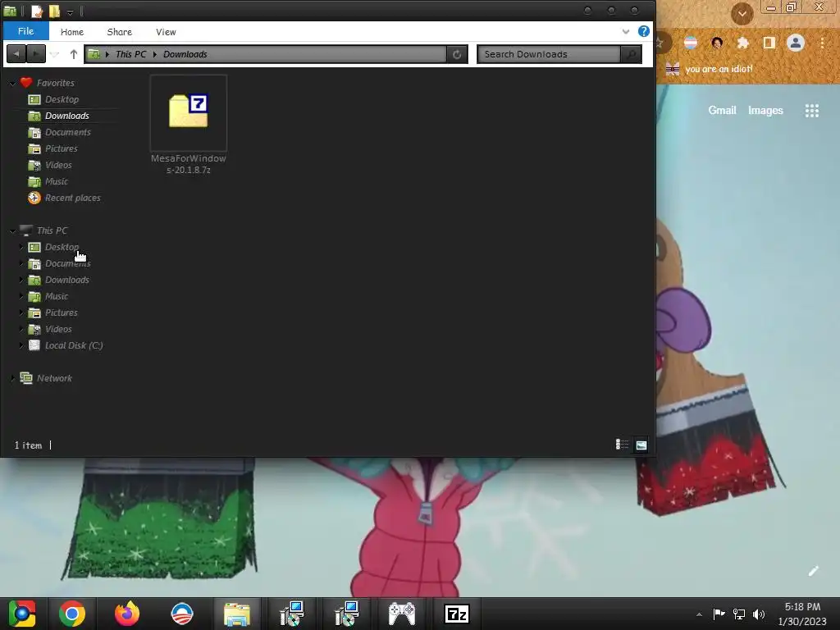This screenshot has height=630, width=840.
Task: Click the New folder icon in the quick access toolbar
Action: pyautogui.click(x=54, y=11)
